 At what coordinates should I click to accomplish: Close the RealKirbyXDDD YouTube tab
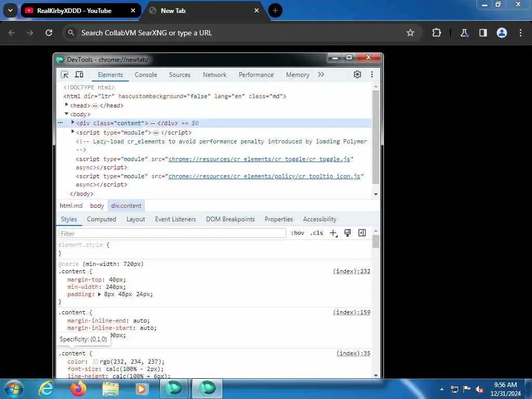point(133,10)
